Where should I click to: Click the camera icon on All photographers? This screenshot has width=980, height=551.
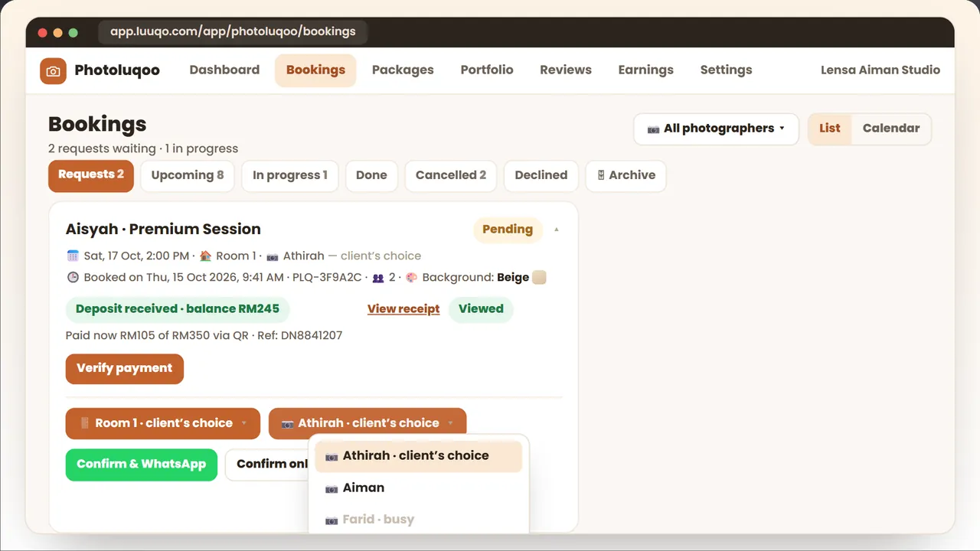tap(653, 129)
